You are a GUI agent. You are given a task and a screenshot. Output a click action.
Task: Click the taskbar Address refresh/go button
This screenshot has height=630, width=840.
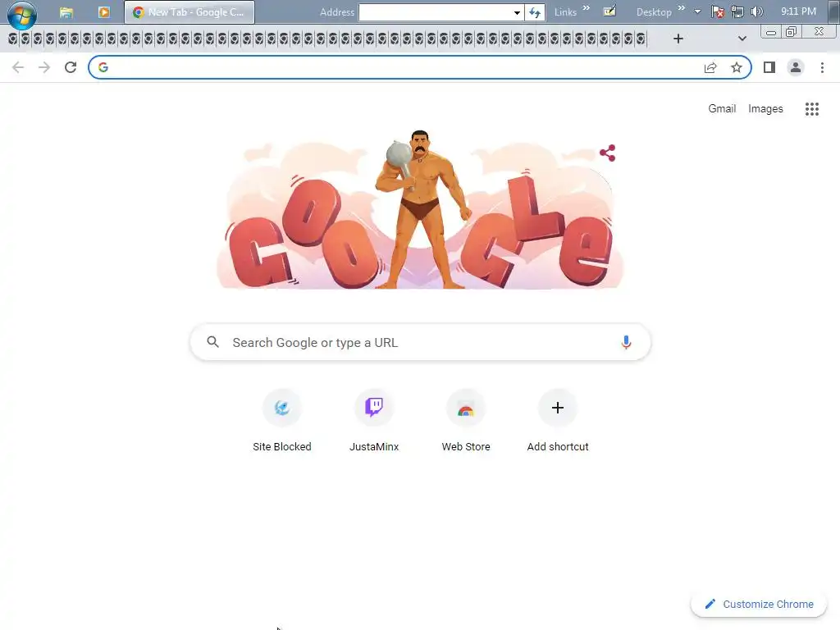(535, 12)
